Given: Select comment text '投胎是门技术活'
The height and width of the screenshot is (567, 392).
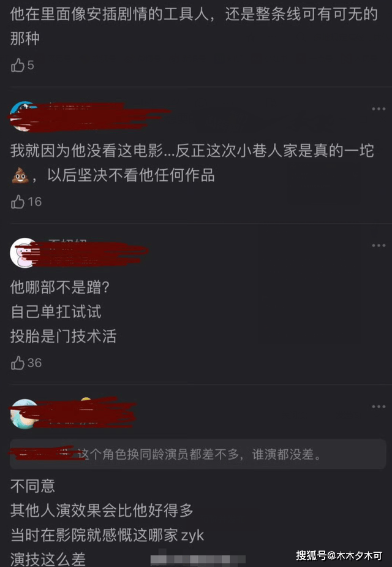Looking at the screenshot, I should [x=63, y=337].
